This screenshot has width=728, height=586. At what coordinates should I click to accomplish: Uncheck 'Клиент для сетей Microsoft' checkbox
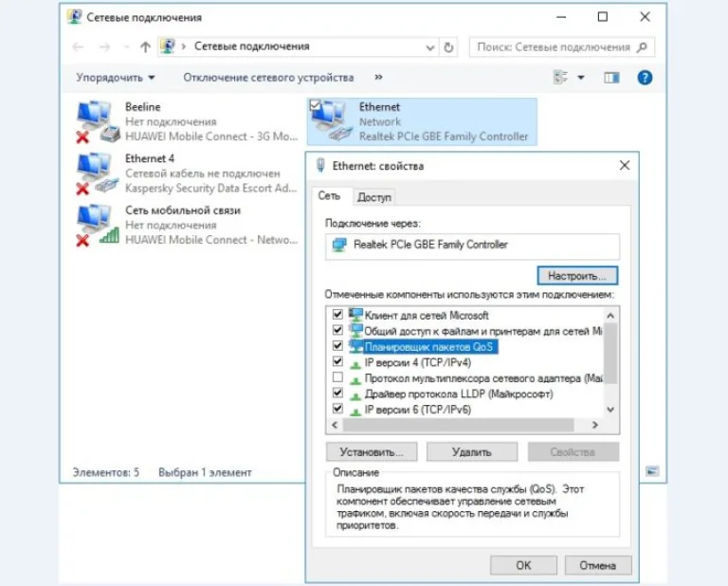[337, 315]
